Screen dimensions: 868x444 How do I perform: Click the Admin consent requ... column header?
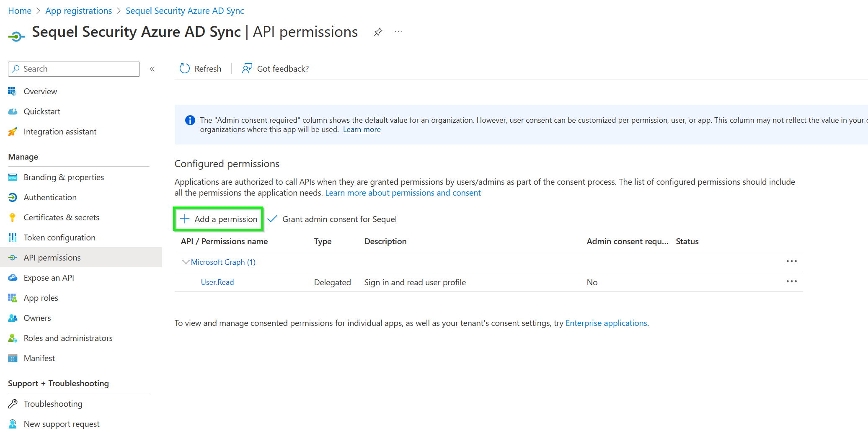click(x=628, y=241)
